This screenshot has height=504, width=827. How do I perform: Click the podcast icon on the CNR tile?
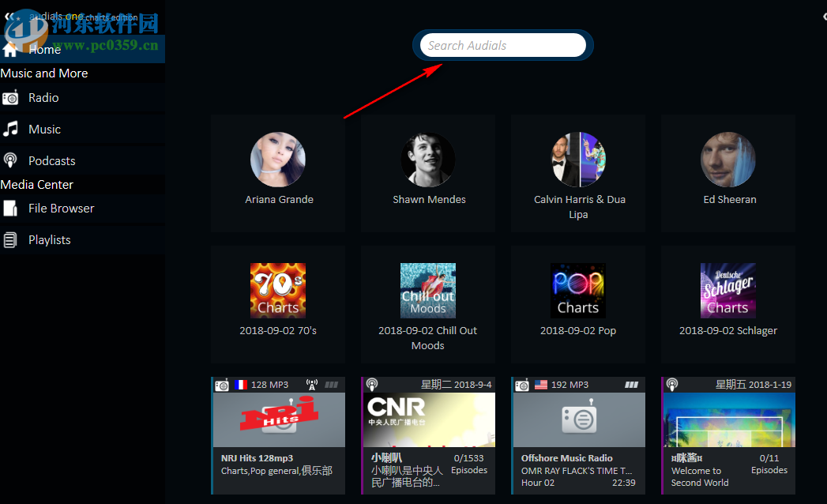click(372, 385)
